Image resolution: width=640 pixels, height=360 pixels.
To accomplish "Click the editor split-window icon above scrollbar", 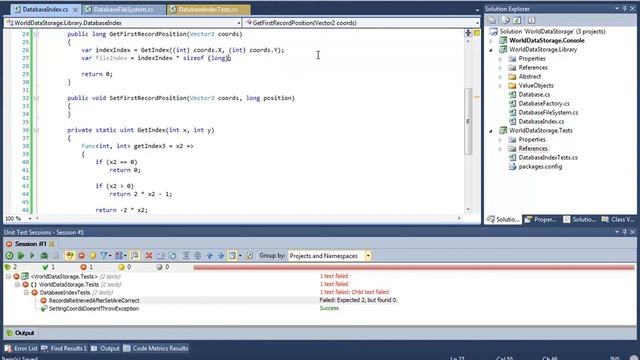I will (468, 33).
